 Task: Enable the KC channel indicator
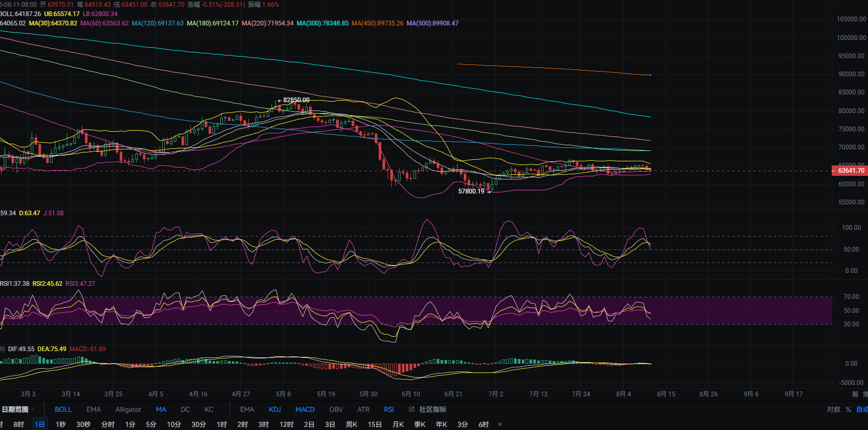click(x=209, y=409)
